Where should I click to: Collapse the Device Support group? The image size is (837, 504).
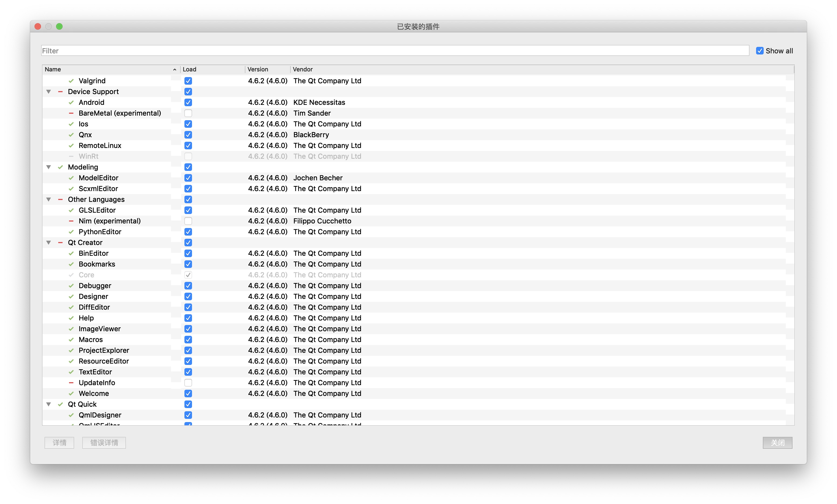49,92
